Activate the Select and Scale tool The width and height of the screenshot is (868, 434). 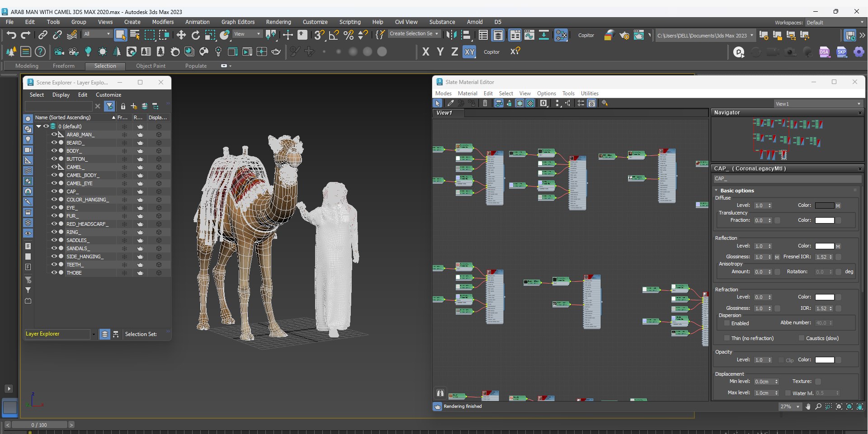(x=210, y=35)
